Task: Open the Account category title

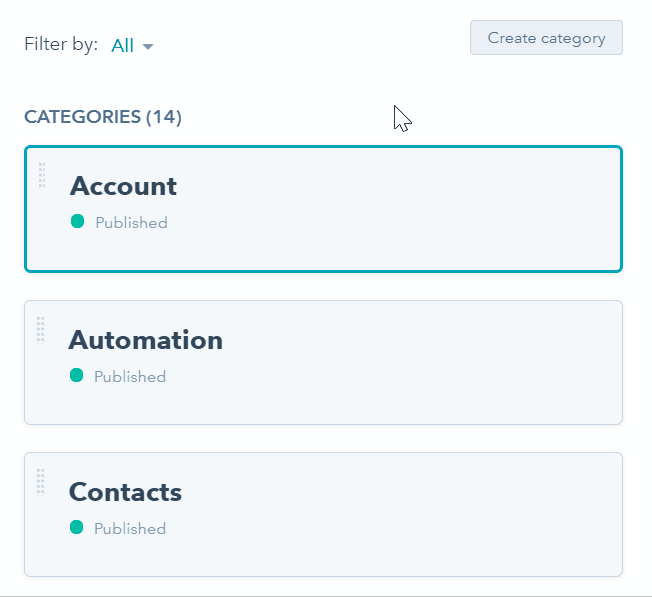Action: tap(123, 186)
